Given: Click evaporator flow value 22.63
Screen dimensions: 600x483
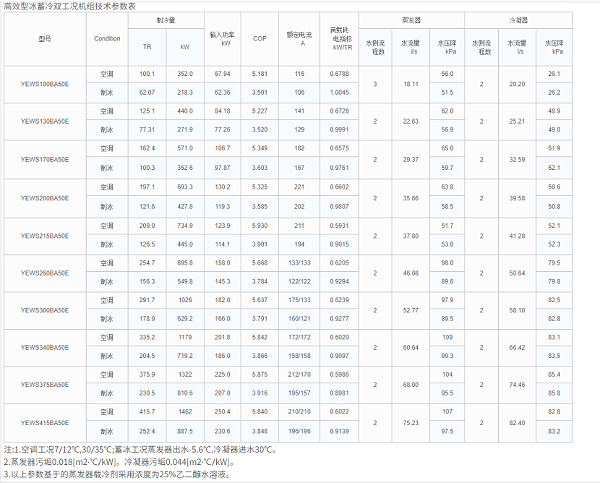Looking at the screenshot, I should point(411,121).
